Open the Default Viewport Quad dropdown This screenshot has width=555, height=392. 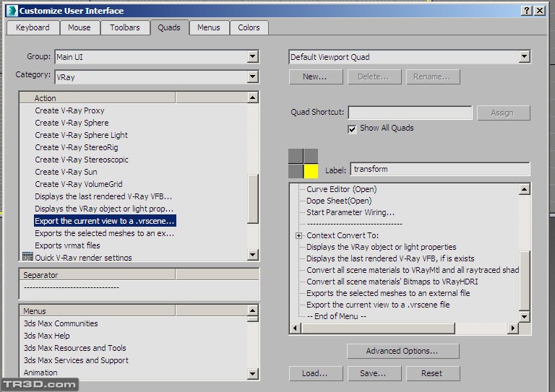pyautogui.click(x=524, y=56)
